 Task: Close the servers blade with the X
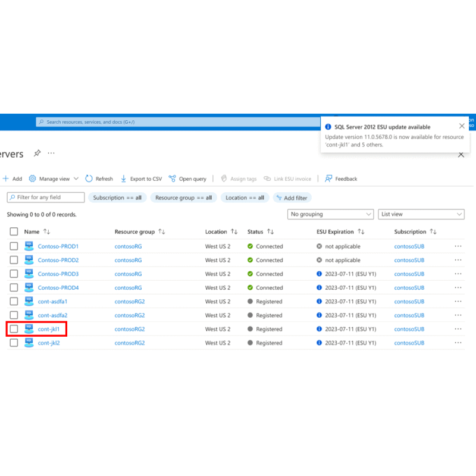[461, 155]
